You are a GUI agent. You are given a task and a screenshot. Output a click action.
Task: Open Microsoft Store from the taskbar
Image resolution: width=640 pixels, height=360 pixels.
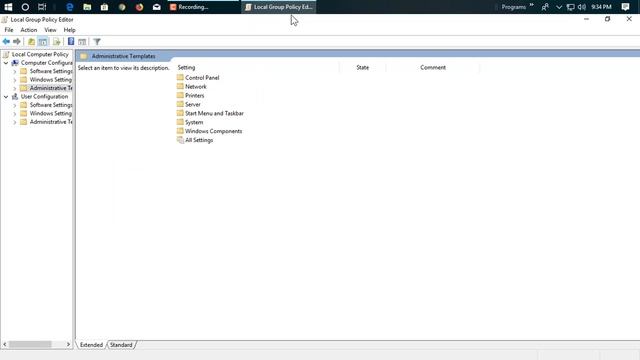(x=104, y=7)
